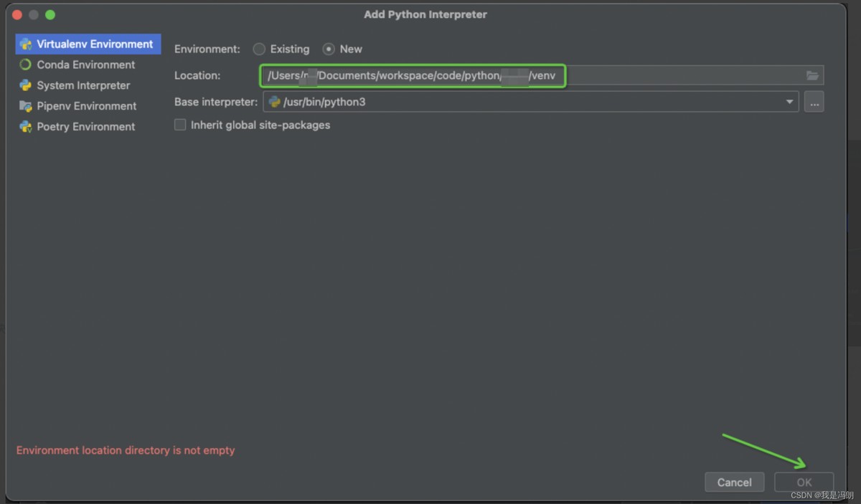Switch to the Poetry Environment section
This screenshot has width=861, height=504.
tap(85, 127)
